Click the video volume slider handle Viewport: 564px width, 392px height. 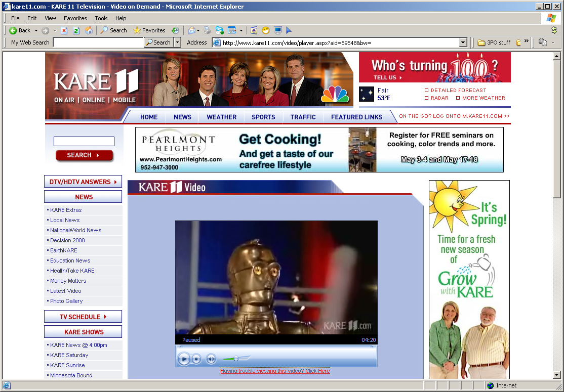pos(236,359)
